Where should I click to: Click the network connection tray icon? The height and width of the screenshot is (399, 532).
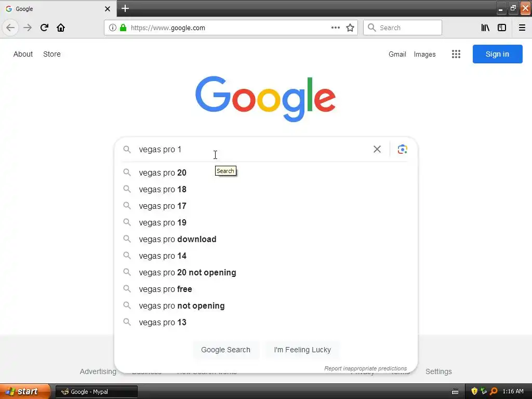[x=484, y=391]
